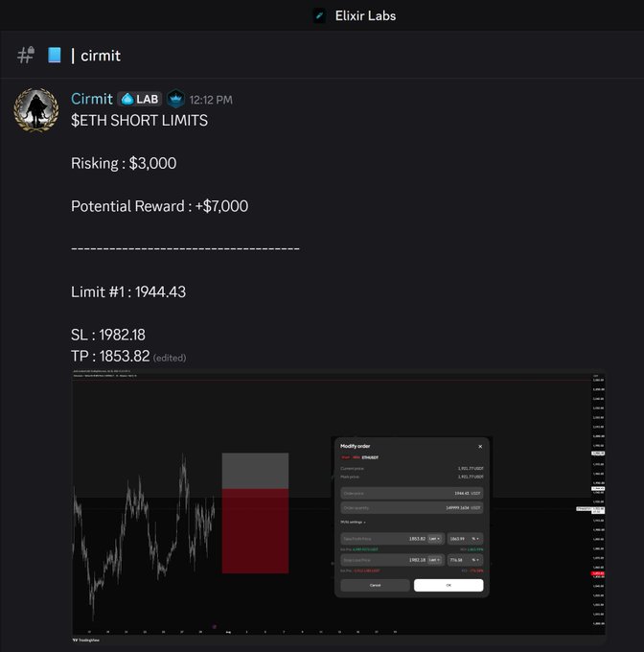Click the 'Risking : $3,000' line
644x652 pixels.
pos(124,163)
